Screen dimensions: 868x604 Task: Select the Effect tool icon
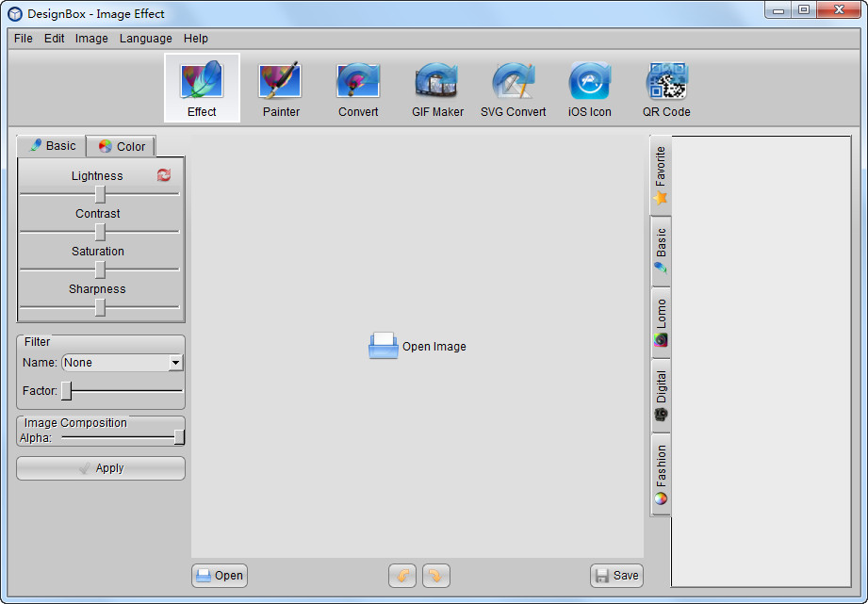pos(202,88)
